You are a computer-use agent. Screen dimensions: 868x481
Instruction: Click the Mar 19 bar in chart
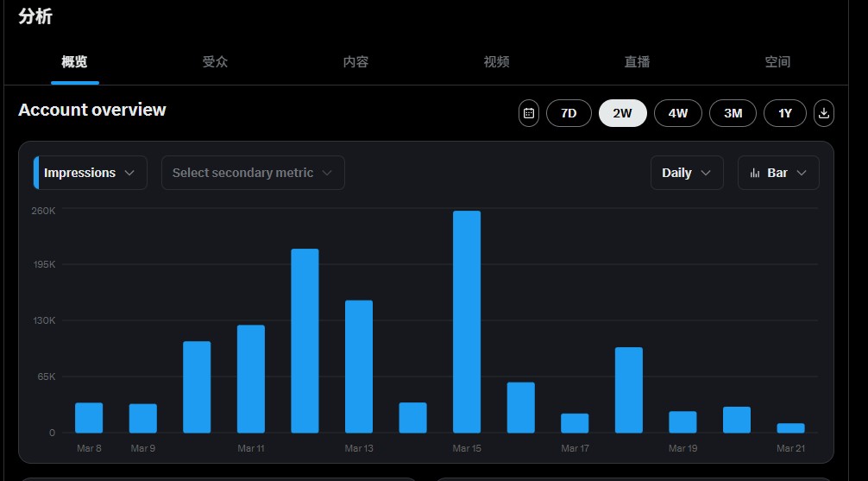point(682,422)
